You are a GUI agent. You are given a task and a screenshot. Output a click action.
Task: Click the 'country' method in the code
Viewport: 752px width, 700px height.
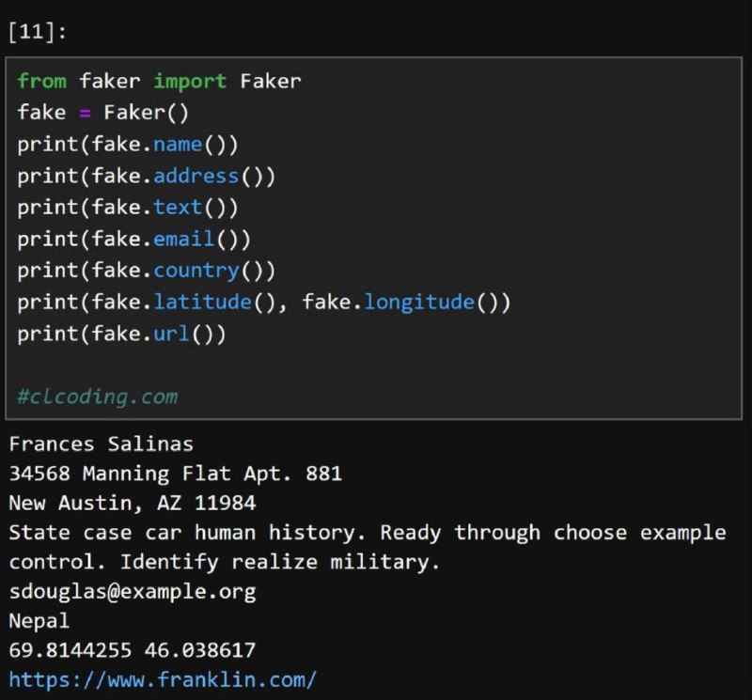click(x=196, y=271)
